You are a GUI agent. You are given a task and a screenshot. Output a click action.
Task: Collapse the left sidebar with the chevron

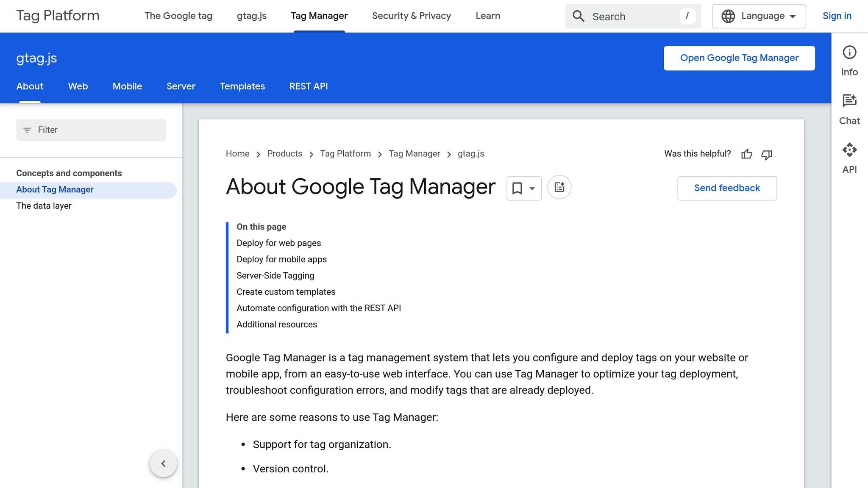(163, 463)
